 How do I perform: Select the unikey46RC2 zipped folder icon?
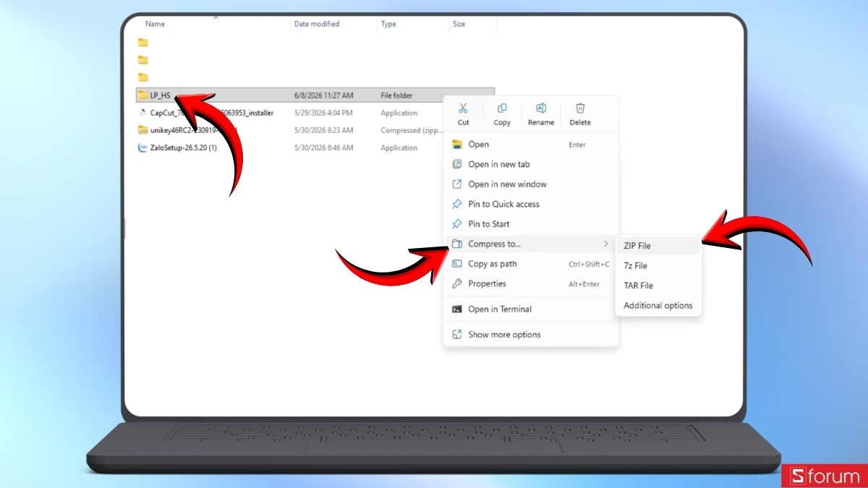142,130
